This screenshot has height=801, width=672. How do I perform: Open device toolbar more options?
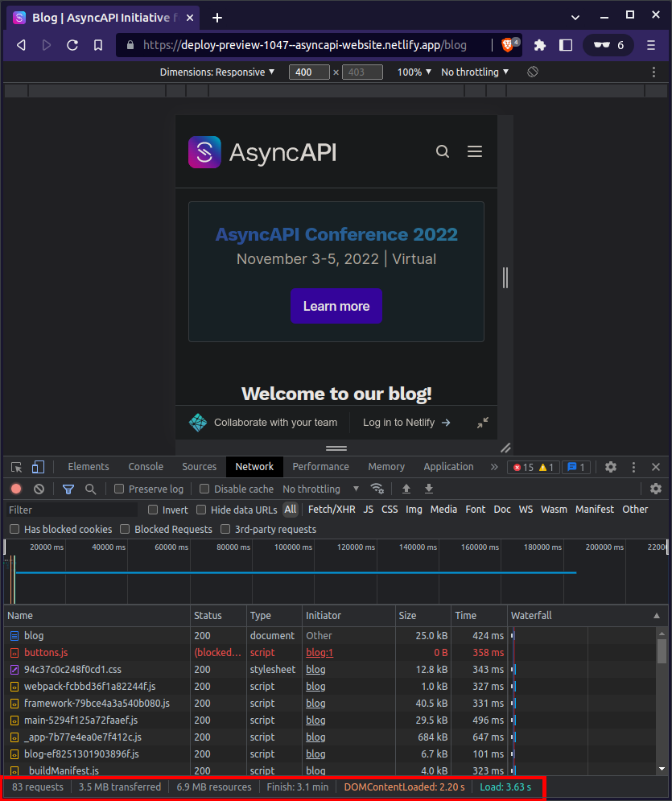coord(653,72)
